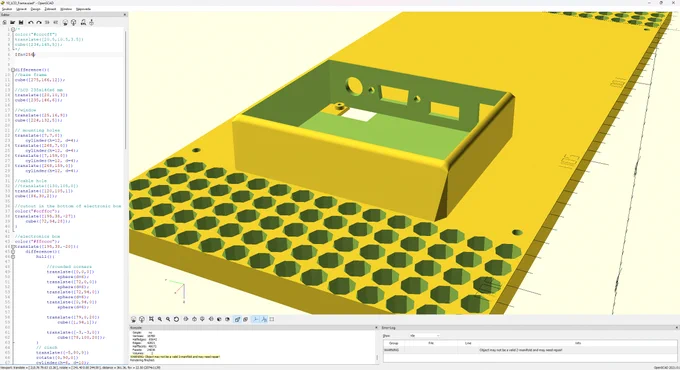Click the editor's vertical scrollbar
The image size is (680, 370).
click(x=126, y=91)
